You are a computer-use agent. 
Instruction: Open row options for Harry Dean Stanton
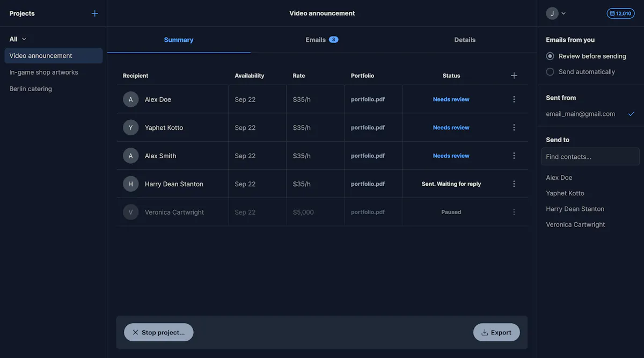click(x=514, y=184)
